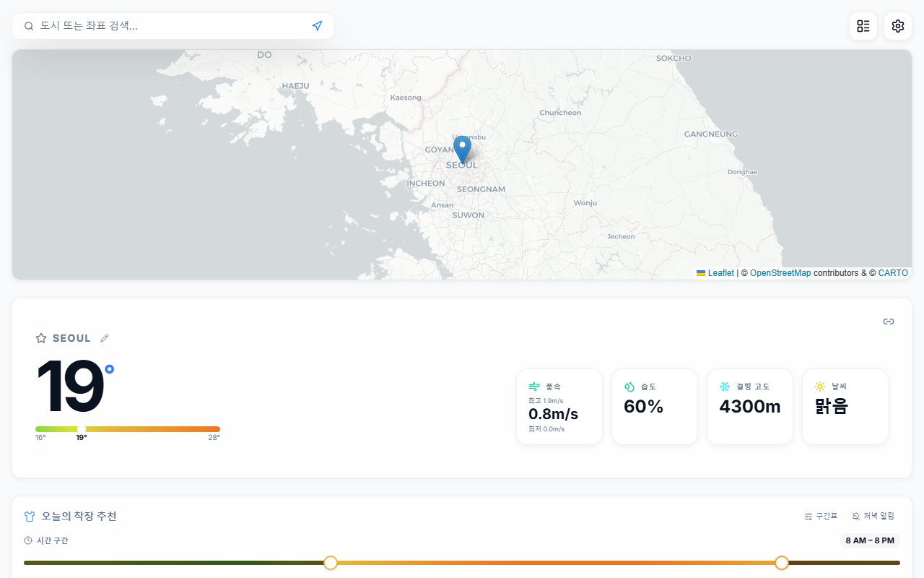
Task: Edit the SEOUL name with the pencil icon
Action: (105, 338)
